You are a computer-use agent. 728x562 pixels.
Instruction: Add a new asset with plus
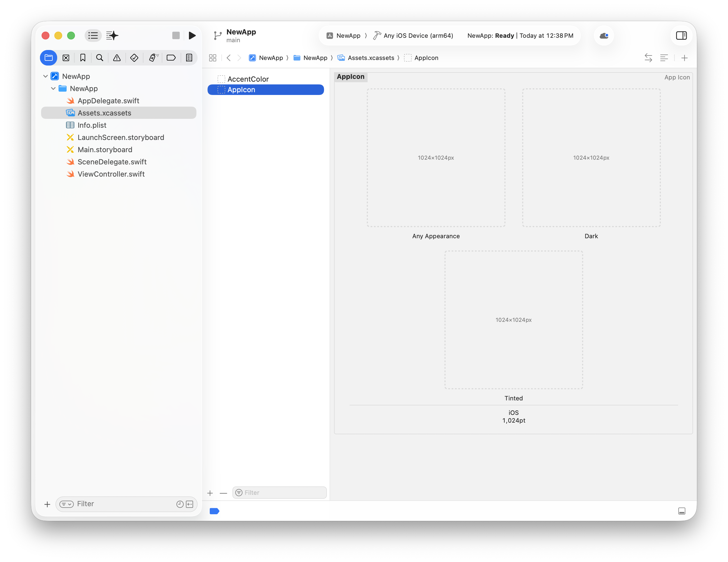click(x=210, y=493)
